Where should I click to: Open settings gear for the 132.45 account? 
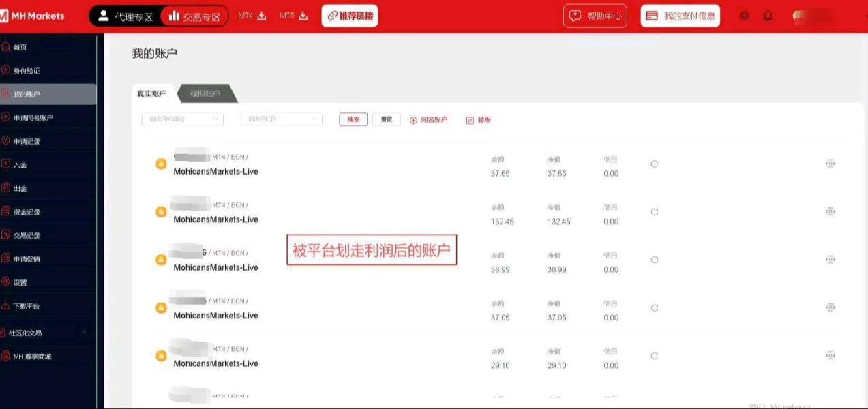[x=830, y=211]
